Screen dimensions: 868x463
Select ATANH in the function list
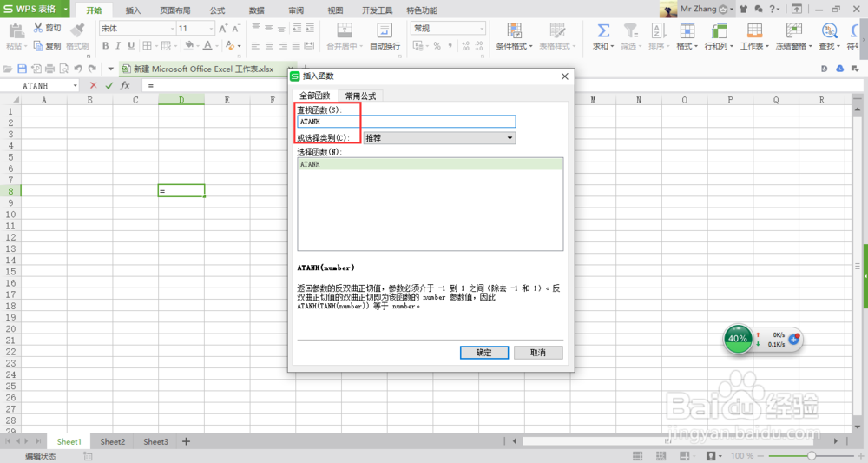pos(431,164)
